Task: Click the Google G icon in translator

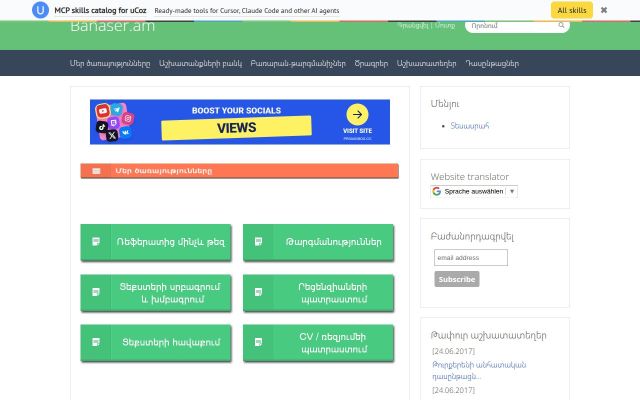Action: (x=437, y=191)
